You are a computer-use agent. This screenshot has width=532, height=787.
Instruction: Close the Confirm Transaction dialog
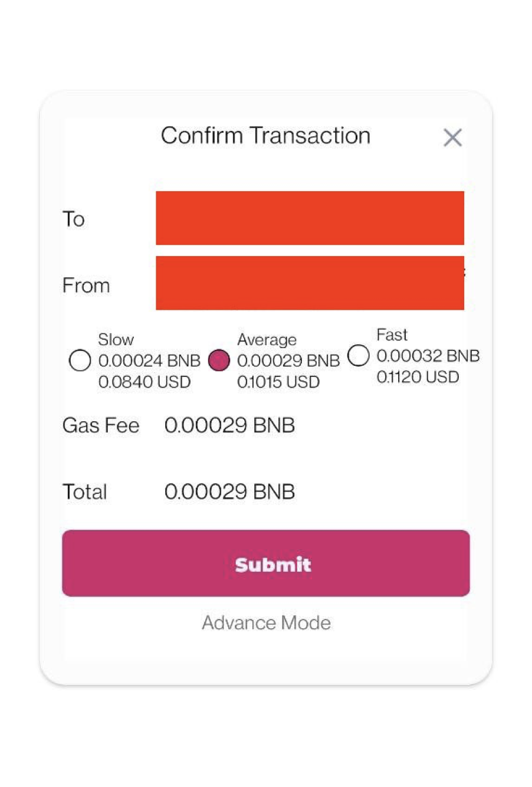(x=452, y=137)
